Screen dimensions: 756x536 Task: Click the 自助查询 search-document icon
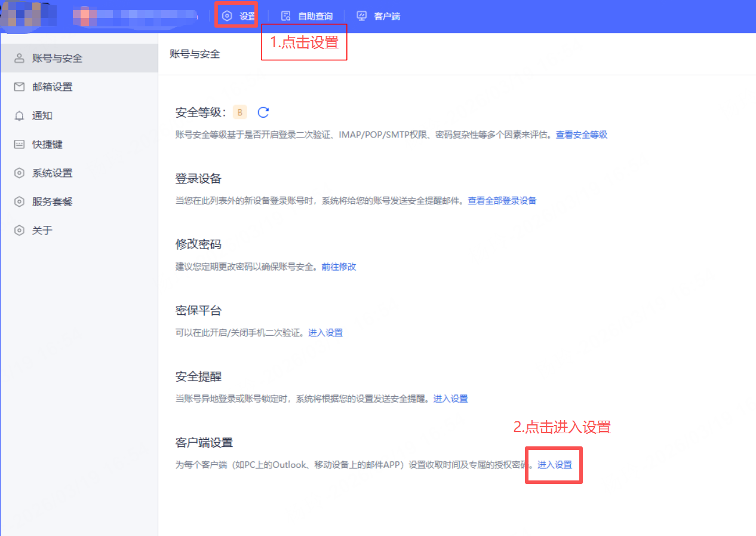(x=286, y=16)
